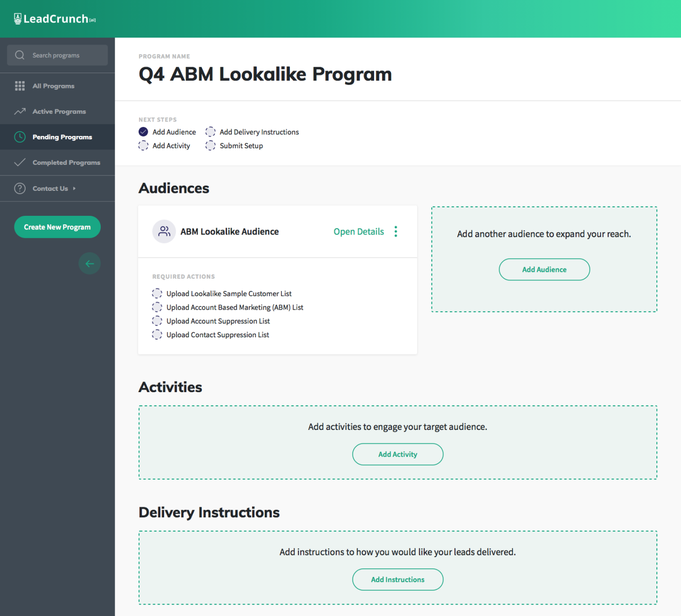Collapse sidebar with green arrow button
681x616 pixels.
pos(90,263)
